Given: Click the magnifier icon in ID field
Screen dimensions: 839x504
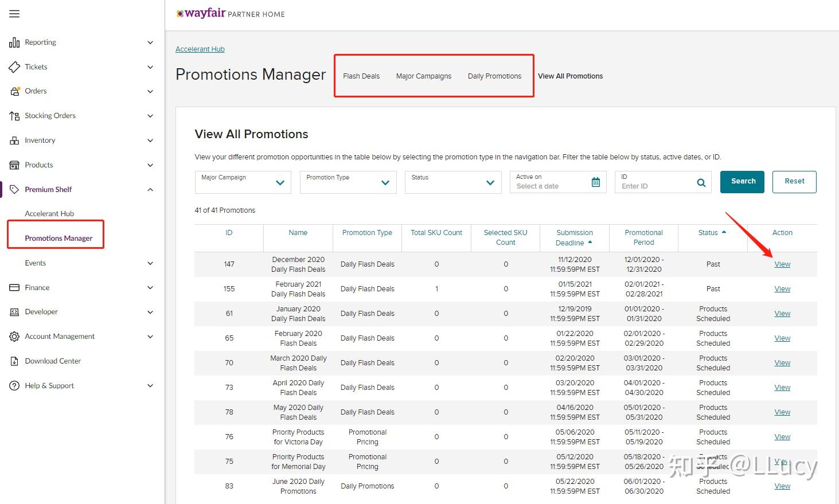Looking at the screenshot, I should 701,183.
